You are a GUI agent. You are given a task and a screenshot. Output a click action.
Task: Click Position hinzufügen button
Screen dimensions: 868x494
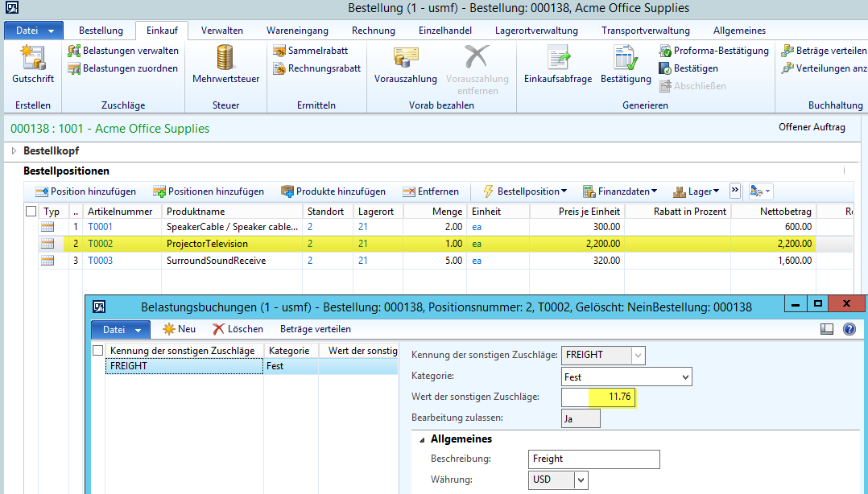(85, 191)
